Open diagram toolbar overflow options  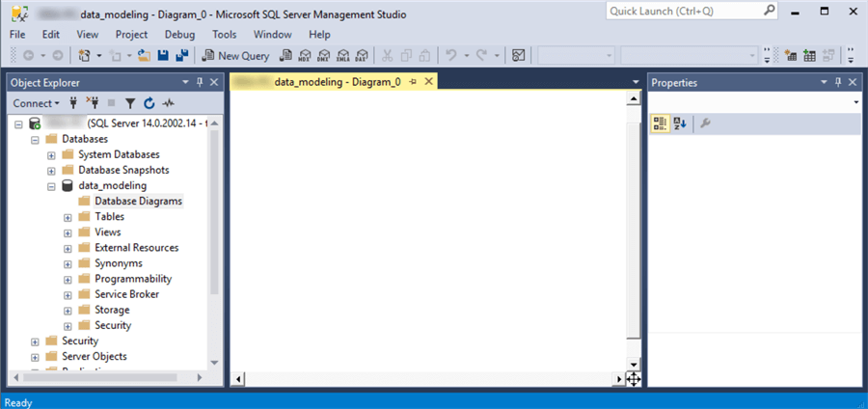(x=850, y=55)
